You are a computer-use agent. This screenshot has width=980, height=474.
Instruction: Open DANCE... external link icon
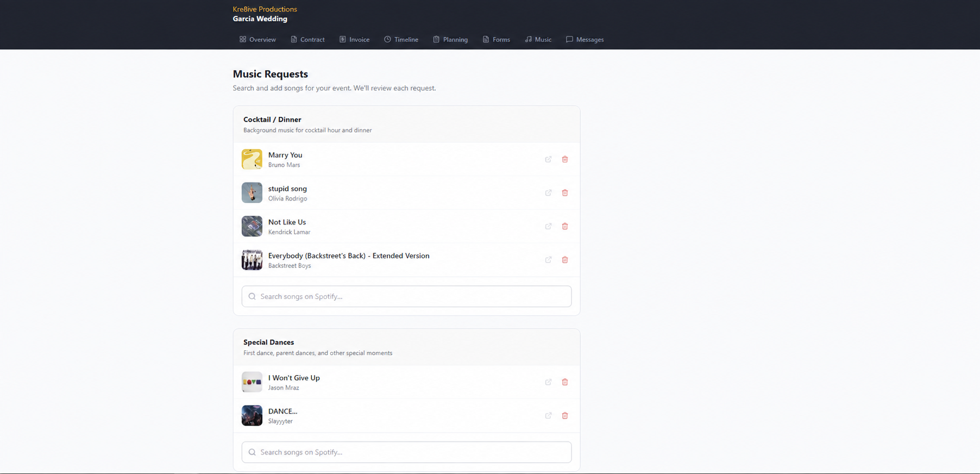click(548, 416)
